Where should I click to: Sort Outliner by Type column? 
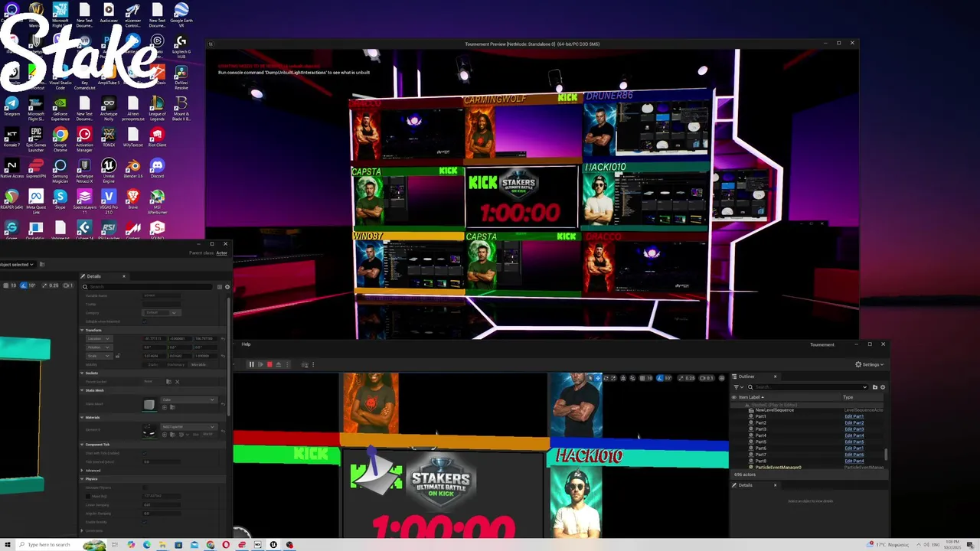point(848,397)
